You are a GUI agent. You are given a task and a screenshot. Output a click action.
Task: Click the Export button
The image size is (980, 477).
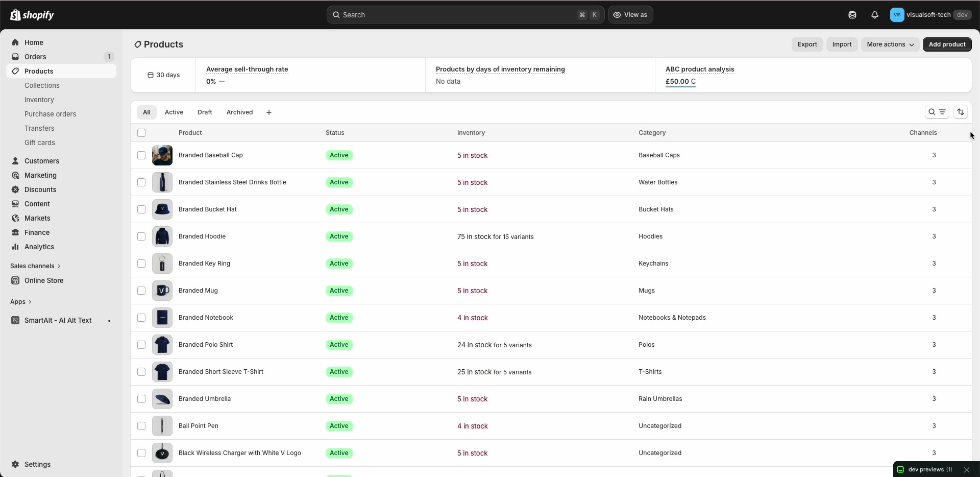(807, 44)
